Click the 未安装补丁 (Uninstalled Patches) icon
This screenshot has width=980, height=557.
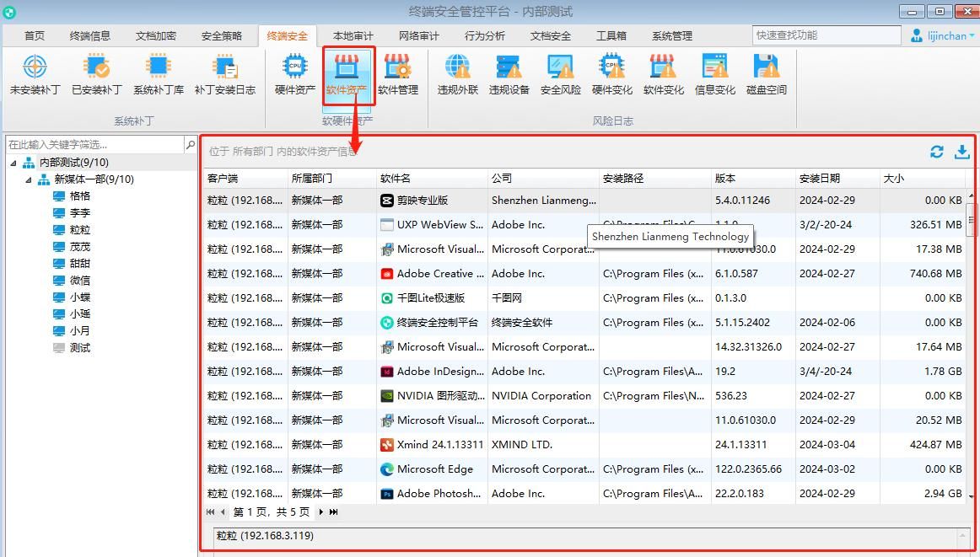point(35,76)
